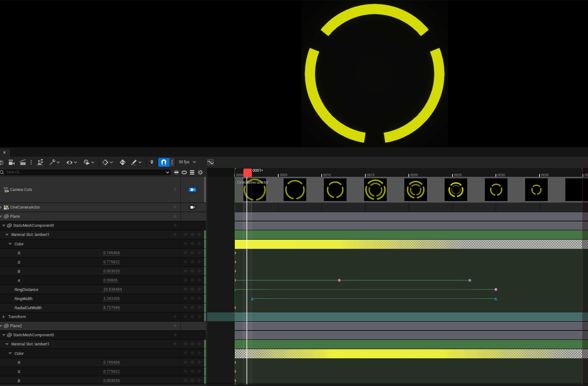
Task: Add a track to the Camera Cuts row
Action: (x=175, y=190)
